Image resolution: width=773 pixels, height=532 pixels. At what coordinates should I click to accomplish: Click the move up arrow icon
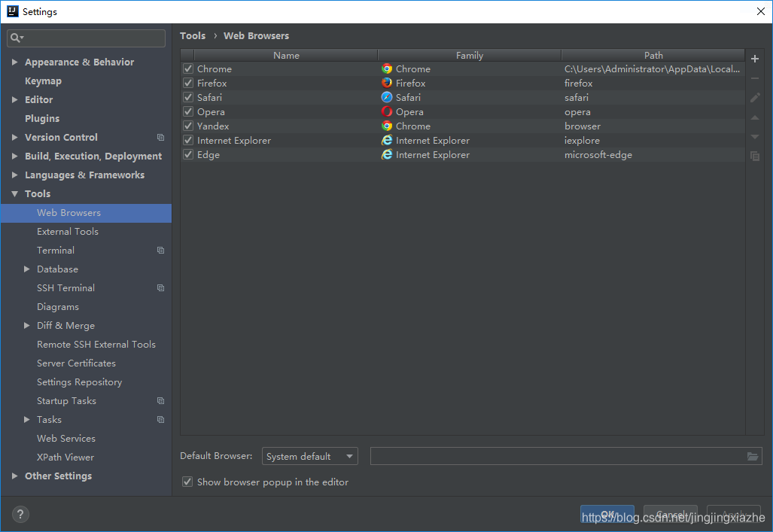click(754, 117)
